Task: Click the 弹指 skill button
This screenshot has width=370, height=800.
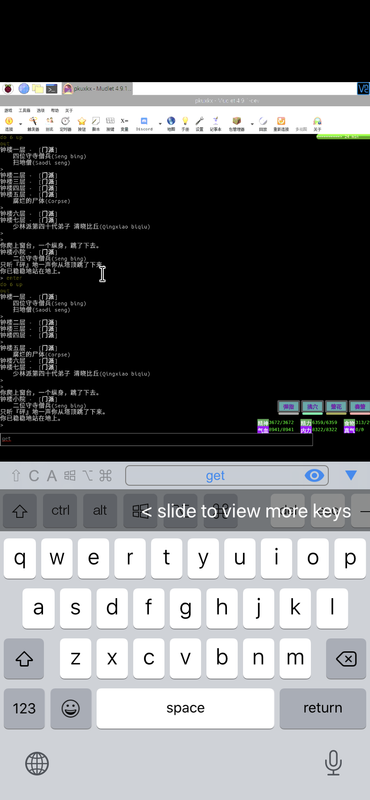Action: (288, 407)
